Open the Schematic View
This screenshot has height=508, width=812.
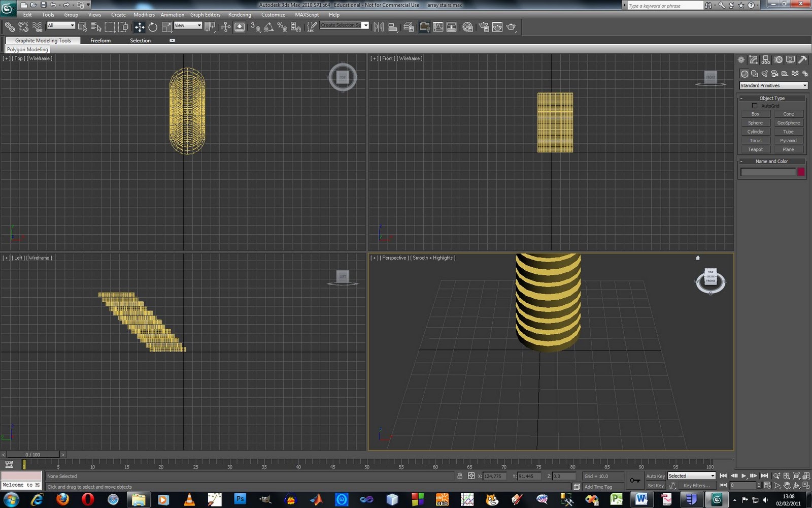tap(451, 27)
